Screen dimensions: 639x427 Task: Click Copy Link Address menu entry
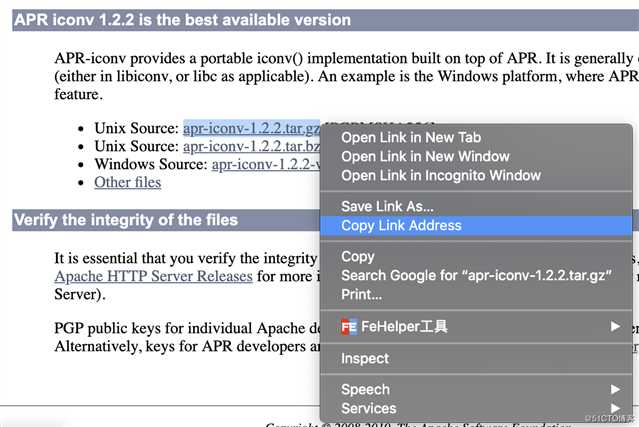476,226
